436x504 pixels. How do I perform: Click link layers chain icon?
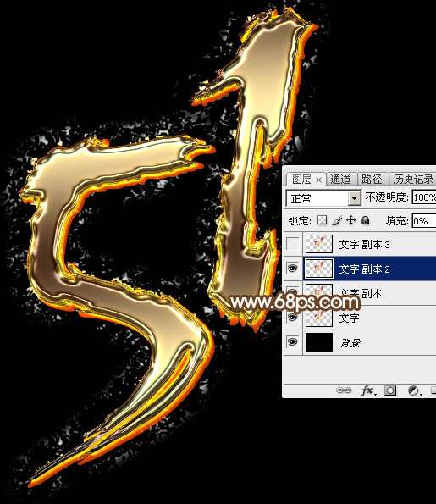click(344, 390)
